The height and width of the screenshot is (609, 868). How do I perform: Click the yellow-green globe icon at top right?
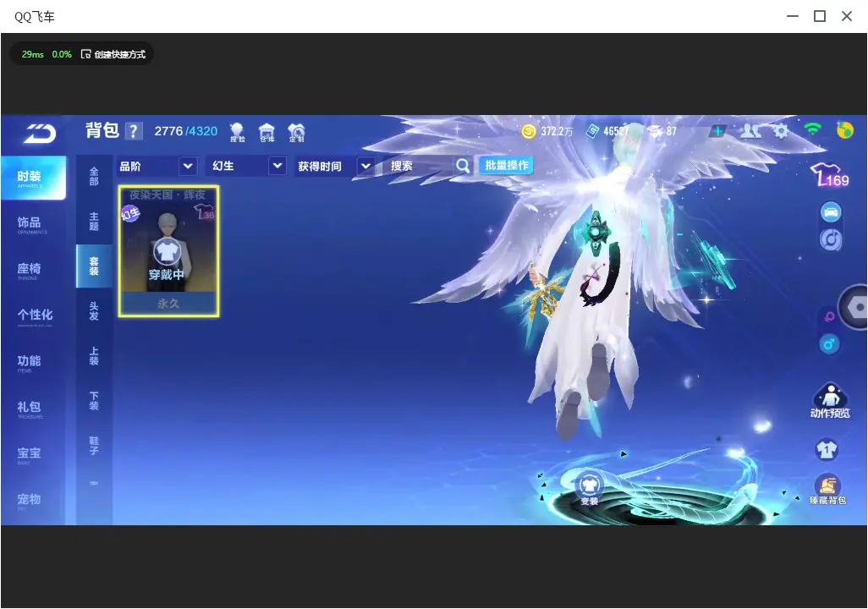coord(845,130)
